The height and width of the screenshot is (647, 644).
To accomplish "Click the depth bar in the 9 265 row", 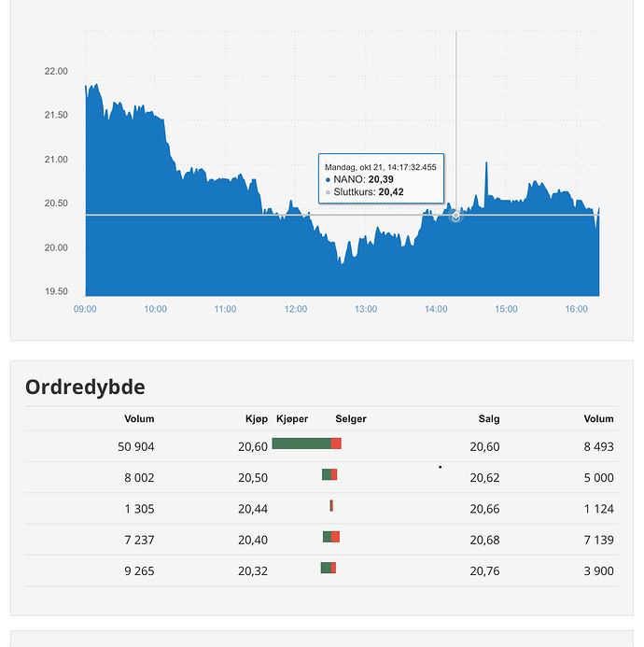I will [329, 568].
